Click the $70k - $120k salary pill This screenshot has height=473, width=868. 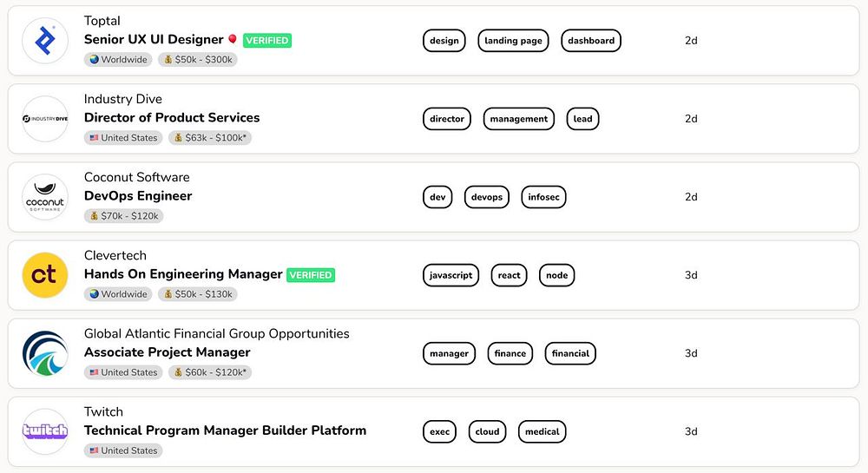[123, 216]
